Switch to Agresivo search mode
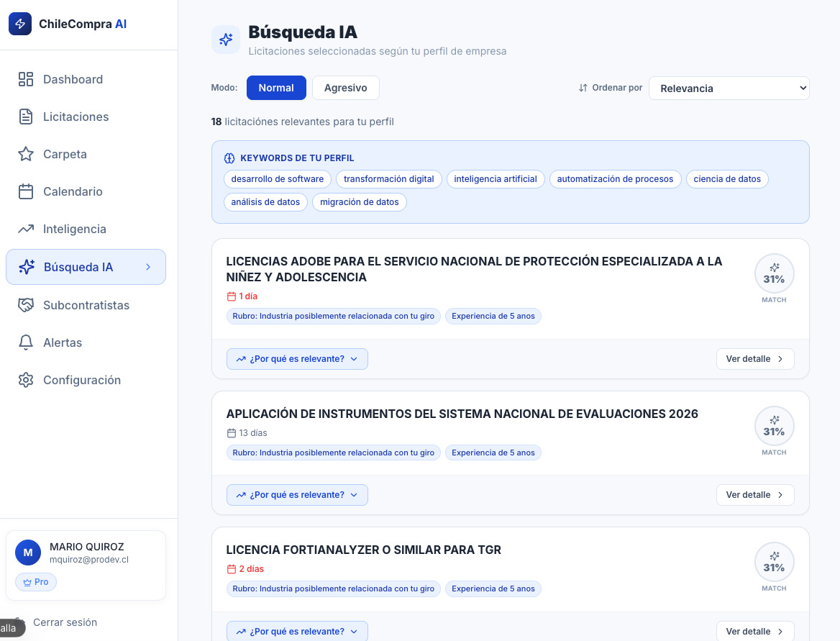Viewport: 840px width, 641px height. point(345,88)
